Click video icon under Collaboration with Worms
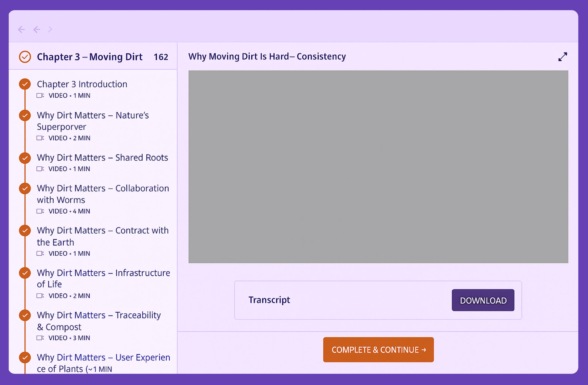 pyautogui.click(x=40, y=211)
